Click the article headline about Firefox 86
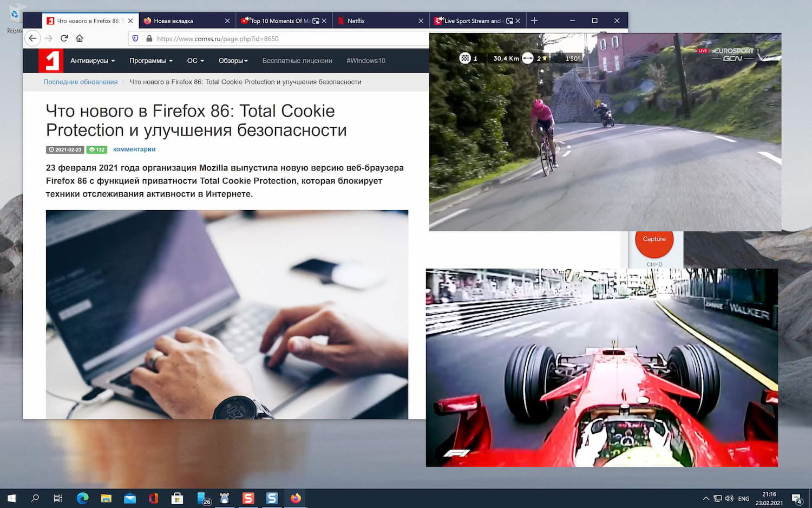Viewport: 812px width, 508px height. tap(197, 120)
